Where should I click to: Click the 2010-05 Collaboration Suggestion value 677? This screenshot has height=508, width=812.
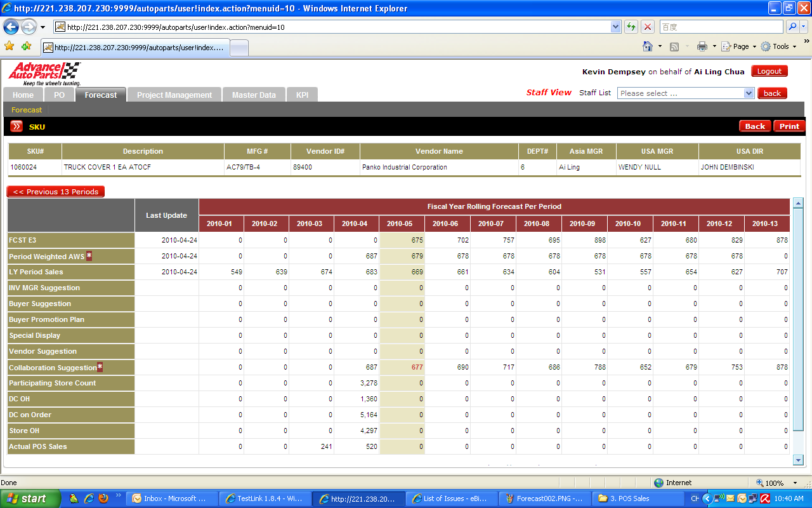416,367
